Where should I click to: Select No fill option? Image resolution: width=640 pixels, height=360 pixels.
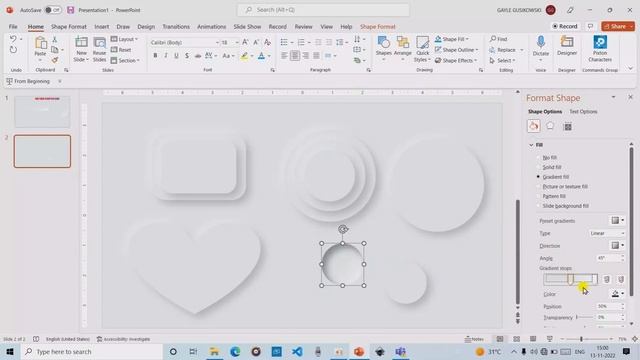tap(549, 158)
